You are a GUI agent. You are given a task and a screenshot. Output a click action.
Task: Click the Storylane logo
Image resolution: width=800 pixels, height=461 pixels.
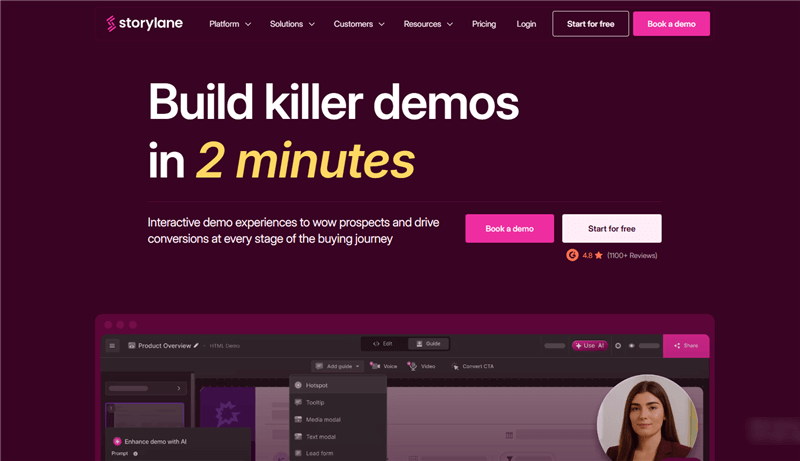(144, 23)
